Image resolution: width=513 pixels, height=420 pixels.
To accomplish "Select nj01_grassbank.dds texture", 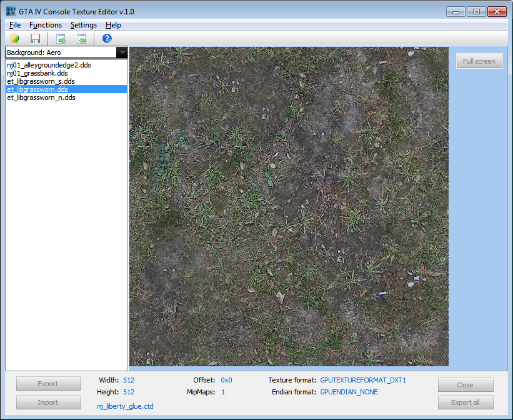I will pos(37,73).
